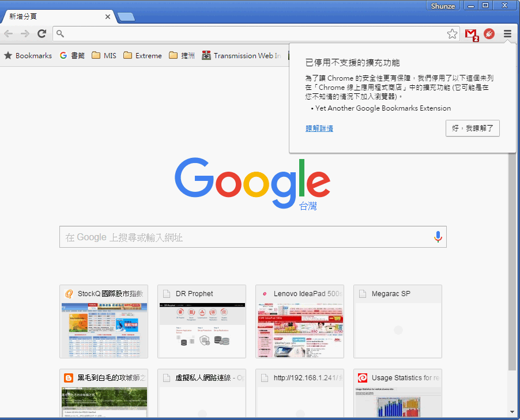Click the 虛擬私人網路連線 tile page icon
The image size is (520, 420).
click(167, 377)
